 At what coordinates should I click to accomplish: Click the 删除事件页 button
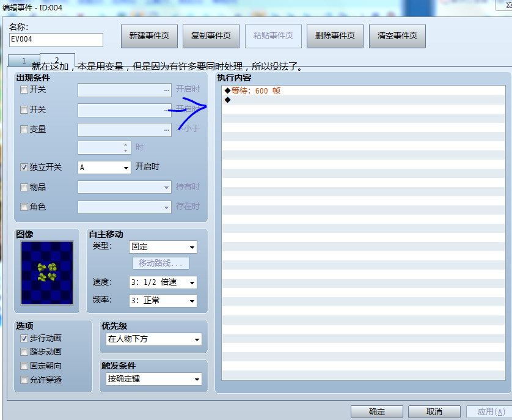(335, 36)
